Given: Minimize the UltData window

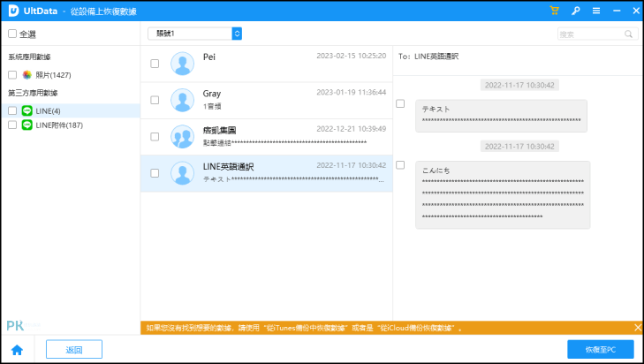Looking at the screenshot, I should (617, 11).
